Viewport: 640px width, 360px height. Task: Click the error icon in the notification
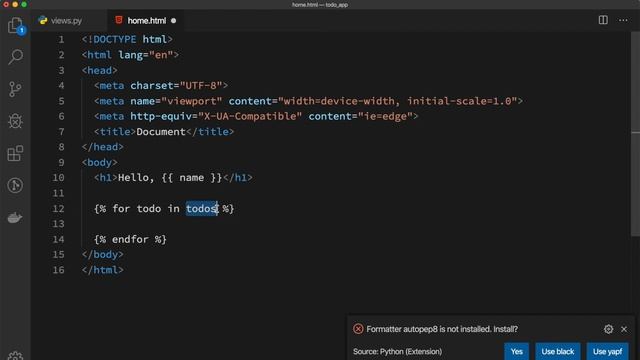[x=358, y=329]
